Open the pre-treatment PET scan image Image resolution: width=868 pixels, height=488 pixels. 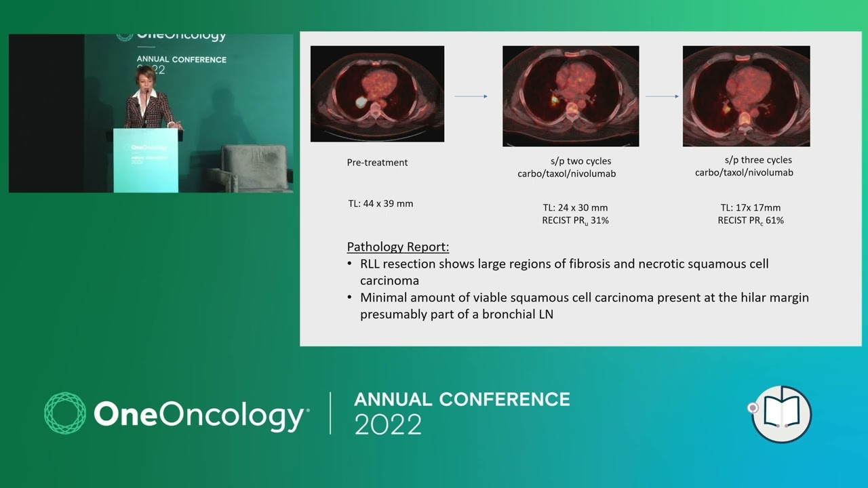tap(377, 94)
